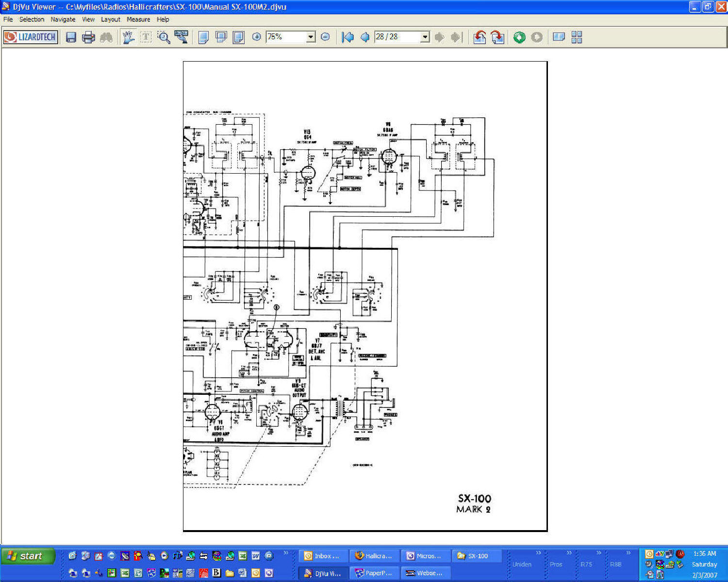This screenshot has width=728, height=582.
Task: Open the SX-100 folder taskbar window
Action: (x=477, y=556)
